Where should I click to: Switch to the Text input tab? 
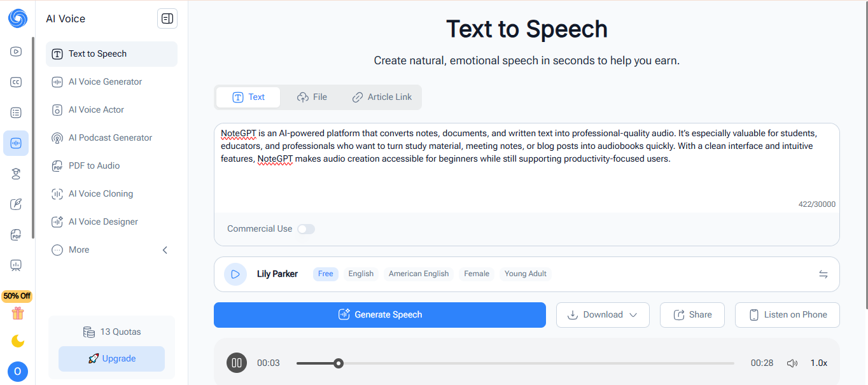pyautogui.click(x=248, y=97)
